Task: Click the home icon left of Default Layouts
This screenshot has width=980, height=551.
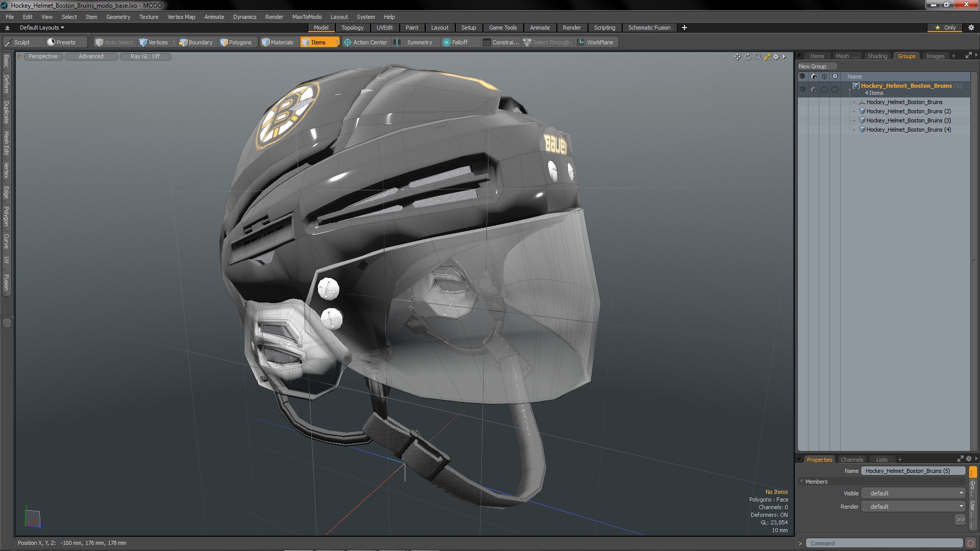Action: [x=7, y=28]
